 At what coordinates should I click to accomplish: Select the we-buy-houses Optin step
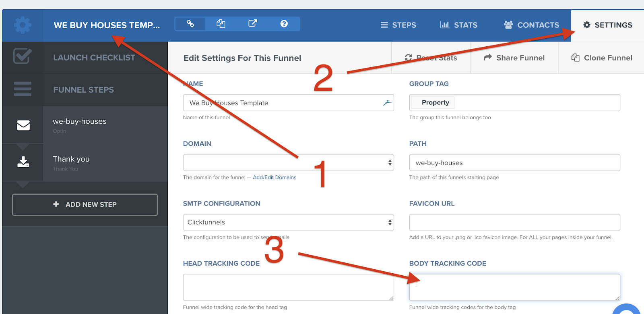85,125
